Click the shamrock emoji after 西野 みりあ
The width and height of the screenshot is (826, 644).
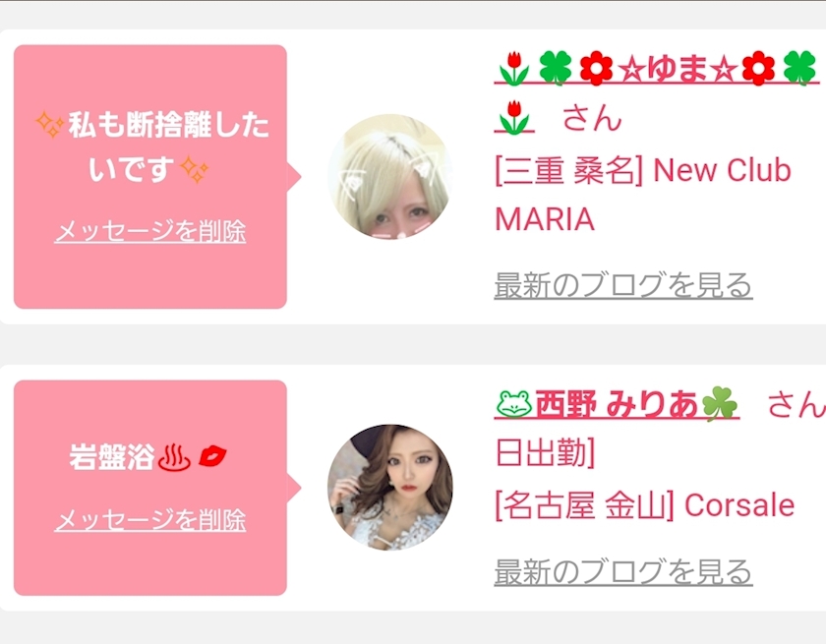720,404
